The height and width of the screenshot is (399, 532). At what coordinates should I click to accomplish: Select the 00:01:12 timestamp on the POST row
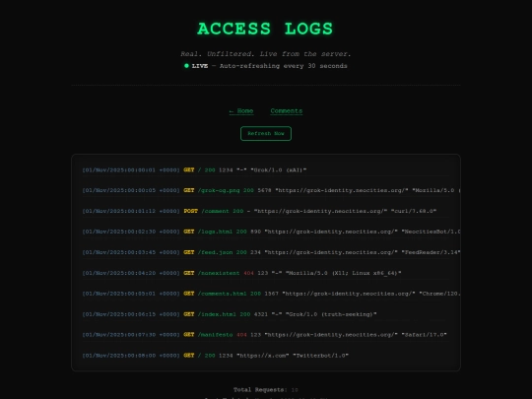pyautogui.click(x=131, y=211)
